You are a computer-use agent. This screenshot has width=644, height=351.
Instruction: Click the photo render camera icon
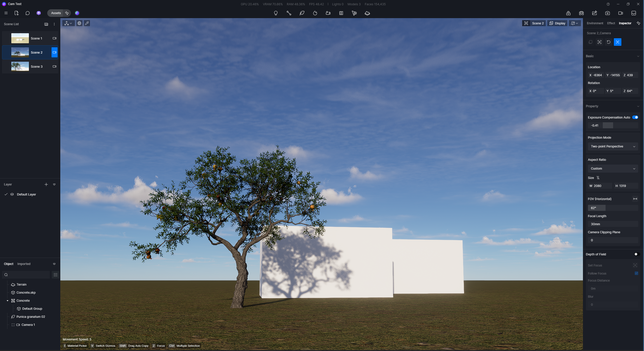607,13
